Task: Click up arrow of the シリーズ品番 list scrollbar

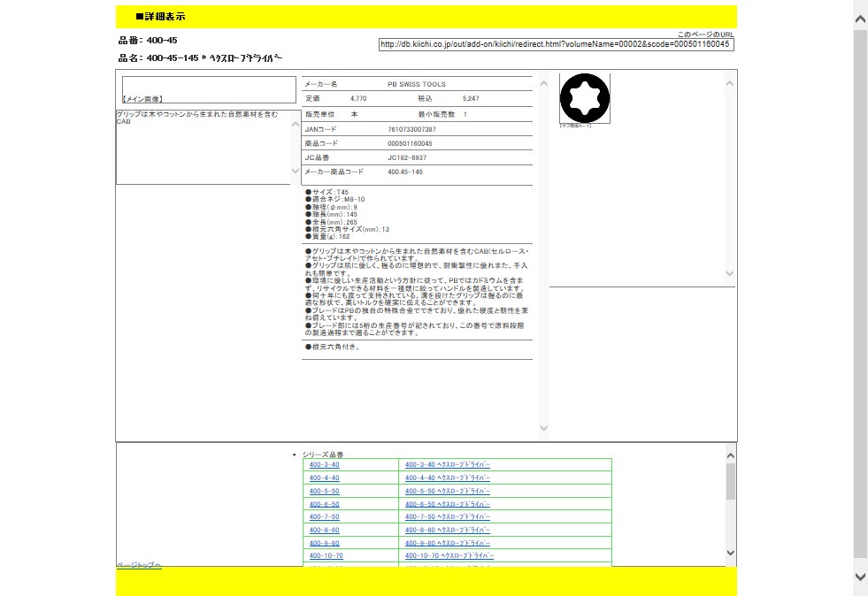Action: pos(731,455)
